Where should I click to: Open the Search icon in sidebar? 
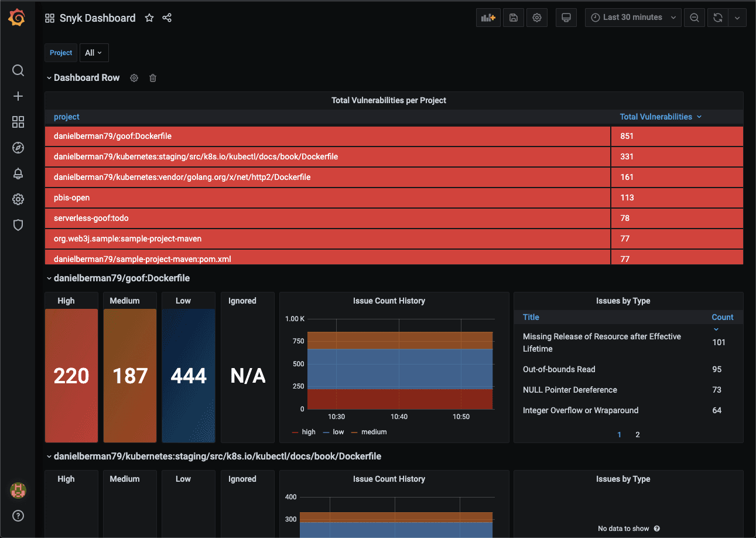tap(18, 71)
